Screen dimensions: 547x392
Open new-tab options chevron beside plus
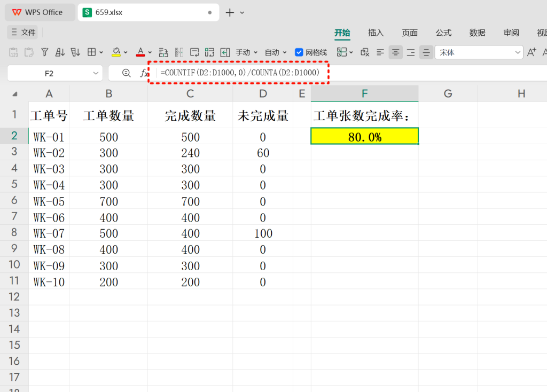242,13
